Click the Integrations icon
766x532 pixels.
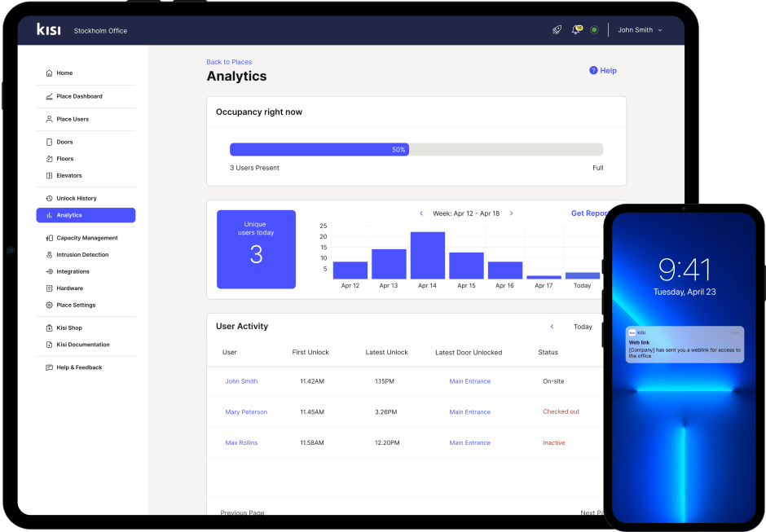(49, 271)
